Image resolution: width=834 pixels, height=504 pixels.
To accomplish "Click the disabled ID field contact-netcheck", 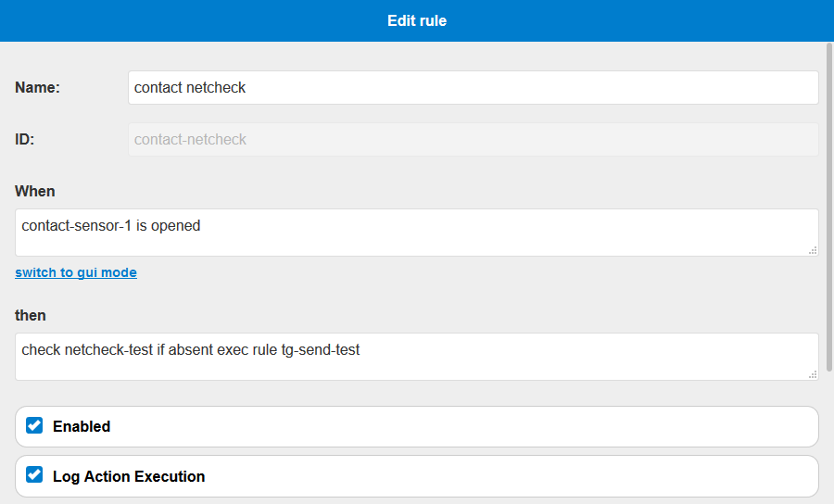I will tap(473, 139).
